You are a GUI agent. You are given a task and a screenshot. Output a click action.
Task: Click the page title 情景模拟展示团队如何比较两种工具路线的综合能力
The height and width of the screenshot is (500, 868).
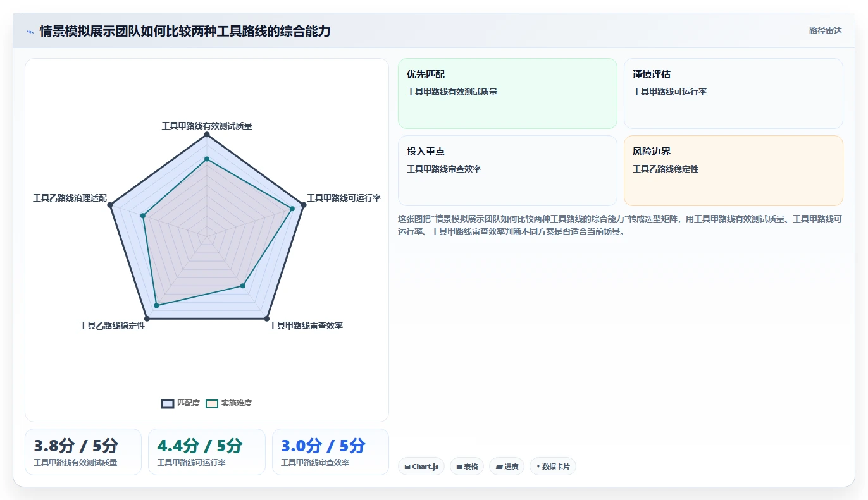pos(185,31)
